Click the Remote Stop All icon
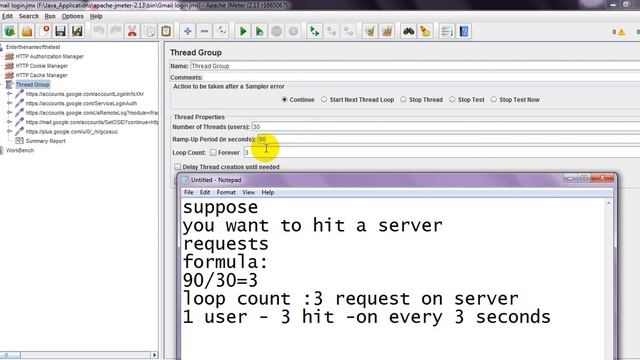The height and width of the screenshot is (360, 640). (331, 31)
